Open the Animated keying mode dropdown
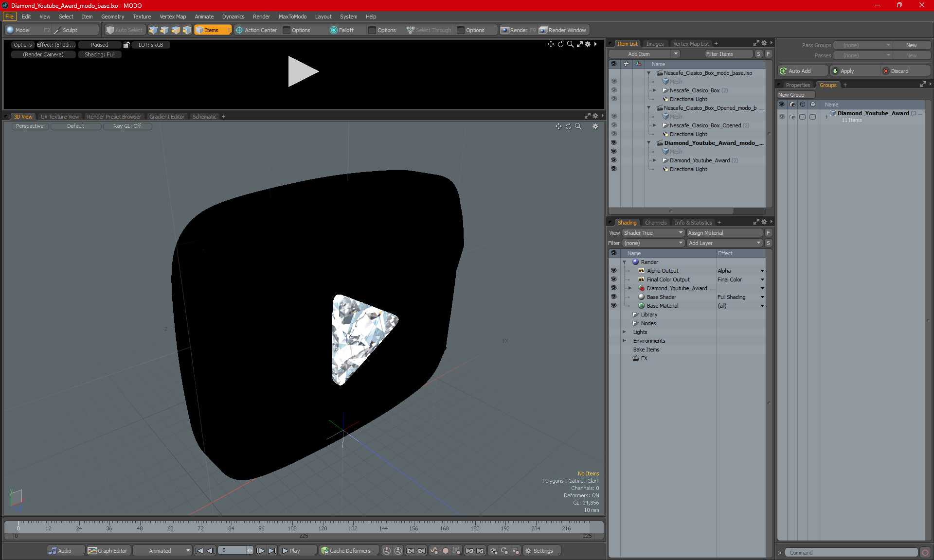 [x=162, y=551]
